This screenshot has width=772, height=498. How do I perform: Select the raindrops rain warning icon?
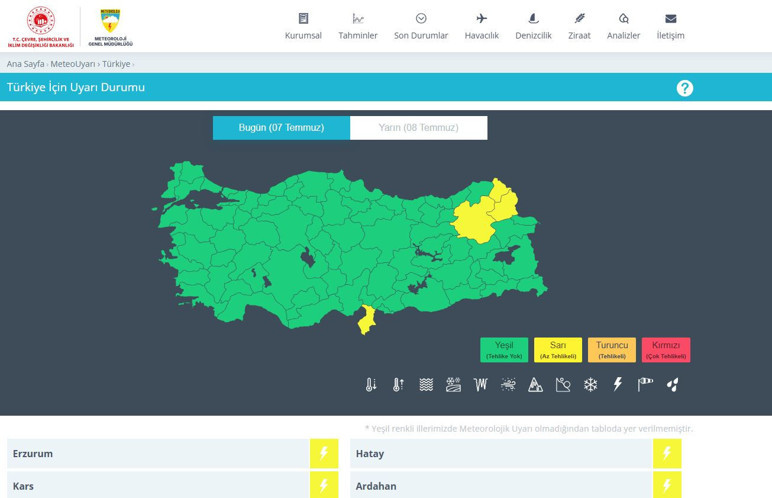click(673, 384)
